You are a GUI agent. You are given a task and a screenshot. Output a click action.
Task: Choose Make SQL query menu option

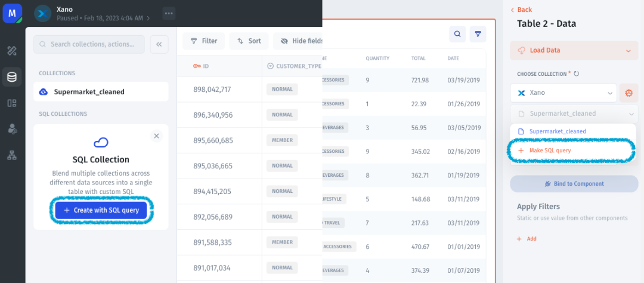pyautogui.click(x=550, y=150)
